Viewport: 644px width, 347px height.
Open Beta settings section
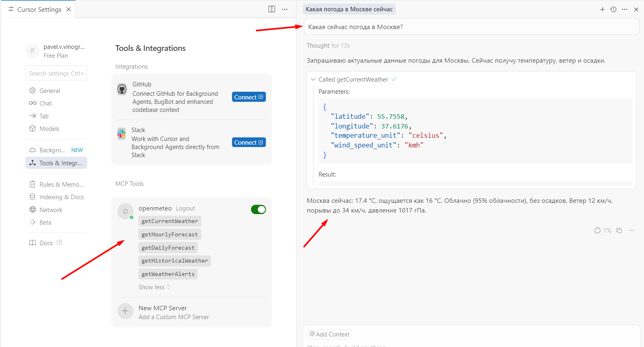click(56, 223)
